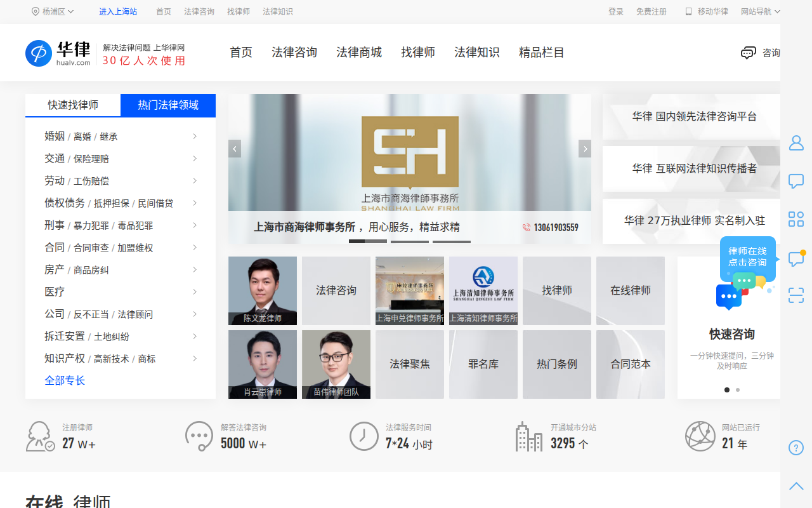Screen dimensions: 812x508
Task: Click the banner phone number 13061903559
Action: (x=556, y=227)
